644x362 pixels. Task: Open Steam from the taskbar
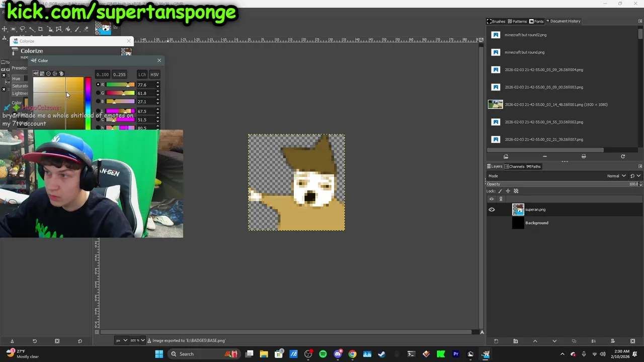pos(382,354)
